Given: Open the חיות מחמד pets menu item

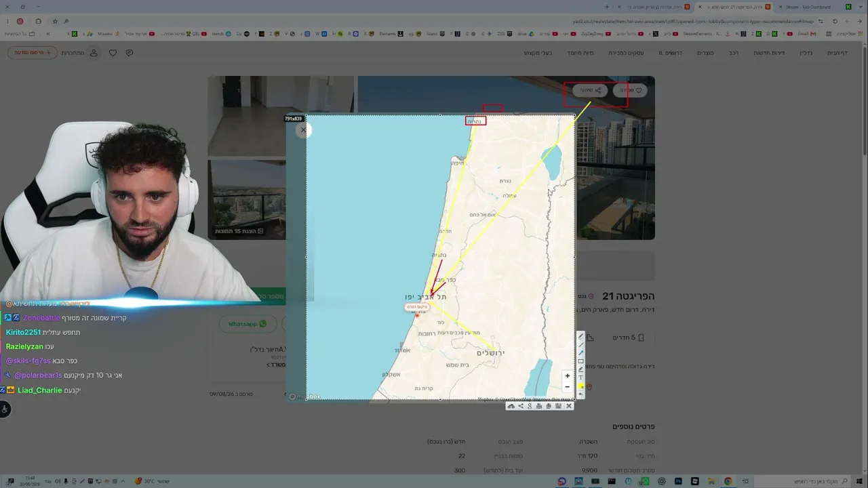Looking at the screenshot, I should coord(580,53).
